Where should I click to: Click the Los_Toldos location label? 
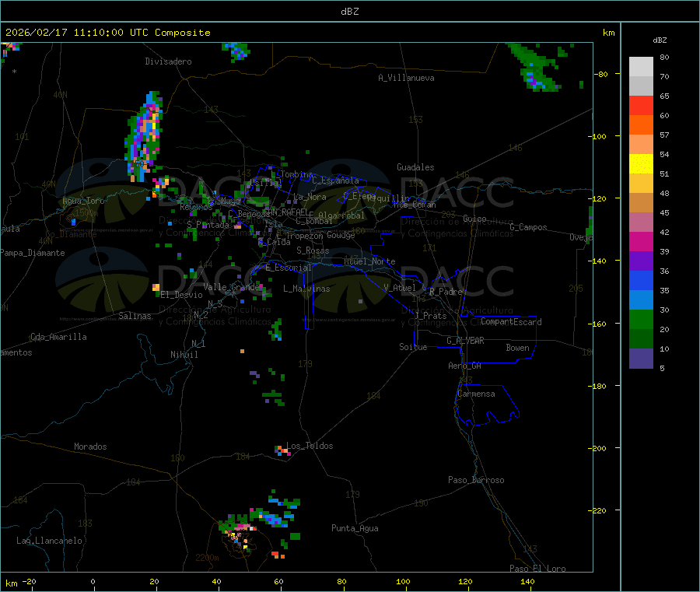point(310,446)
